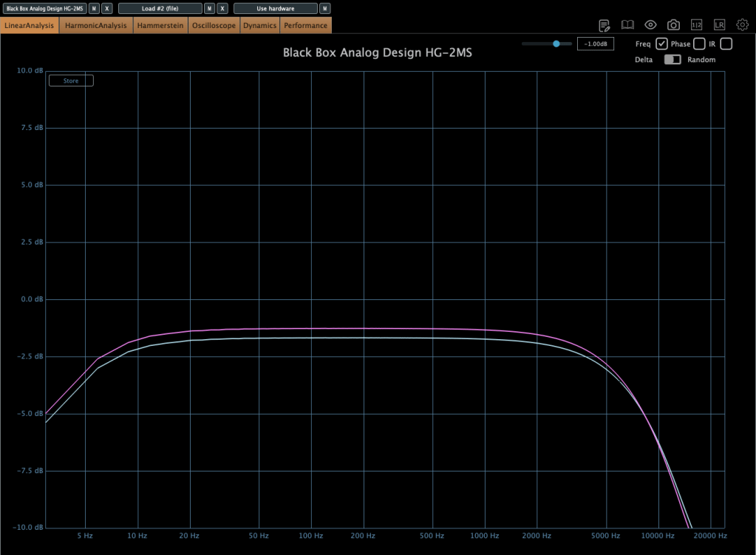Click the 1|2 channel compare icon
This screenshot has width=756, height=555.
696,25
